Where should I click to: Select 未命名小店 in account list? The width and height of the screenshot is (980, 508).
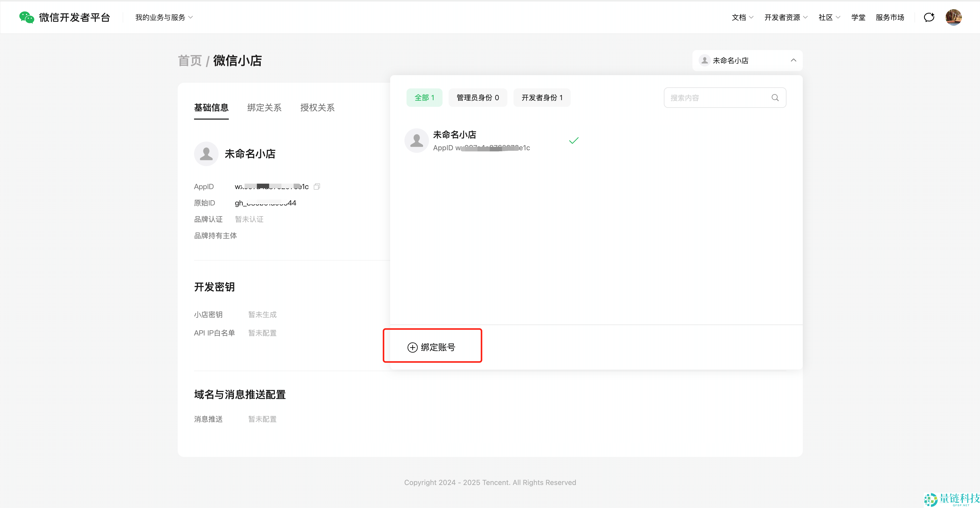pyautogui.click(x=492, y=141)
